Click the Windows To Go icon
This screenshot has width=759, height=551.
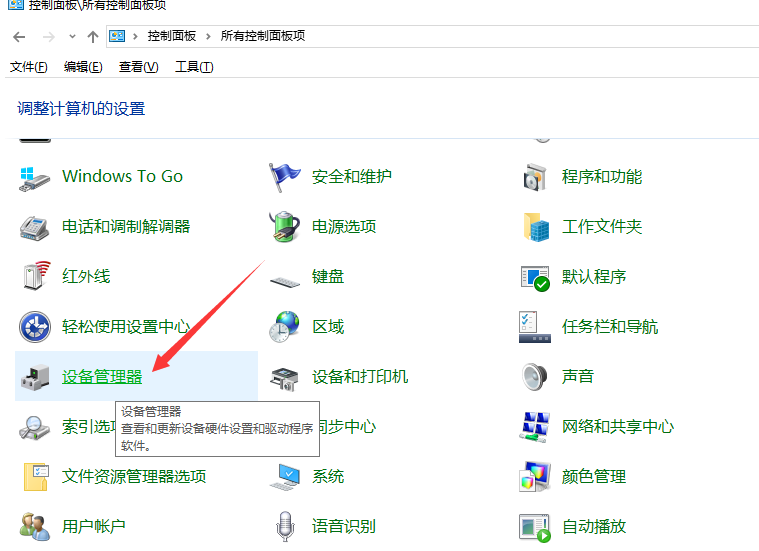(x=35, y=177)
